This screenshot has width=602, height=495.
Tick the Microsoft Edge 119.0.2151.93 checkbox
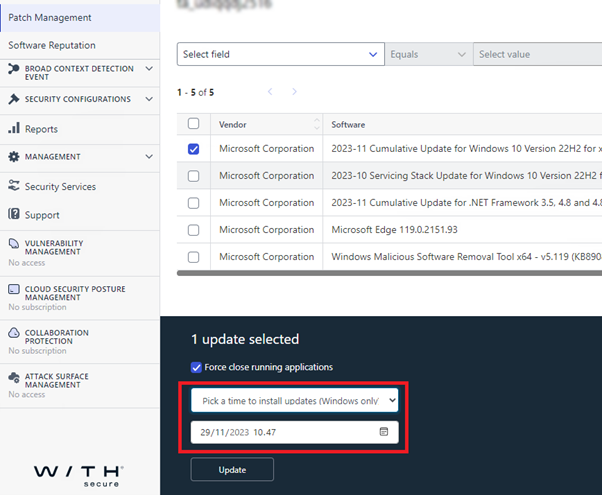pos(194,230)
